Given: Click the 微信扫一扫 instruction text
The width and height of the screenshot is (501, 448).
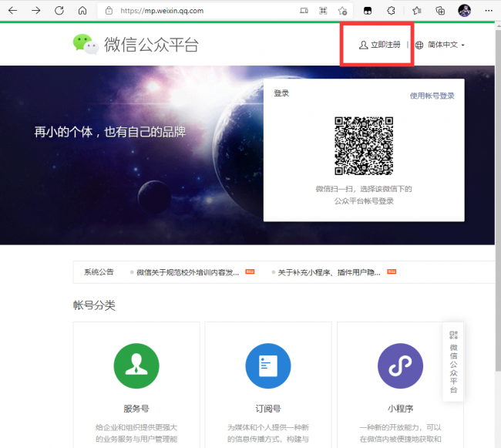Looking at the screenshot, I should 364,195.
